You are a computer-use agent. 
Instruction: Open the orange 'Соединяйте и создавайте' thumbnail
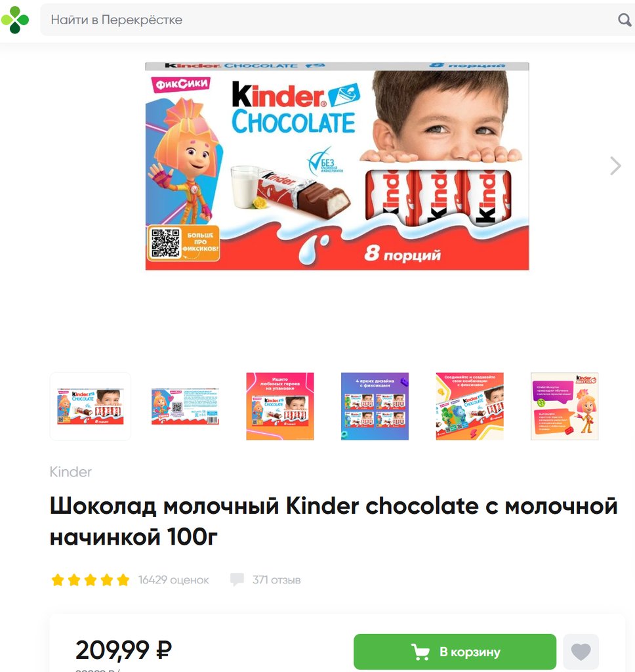[470, 406]
